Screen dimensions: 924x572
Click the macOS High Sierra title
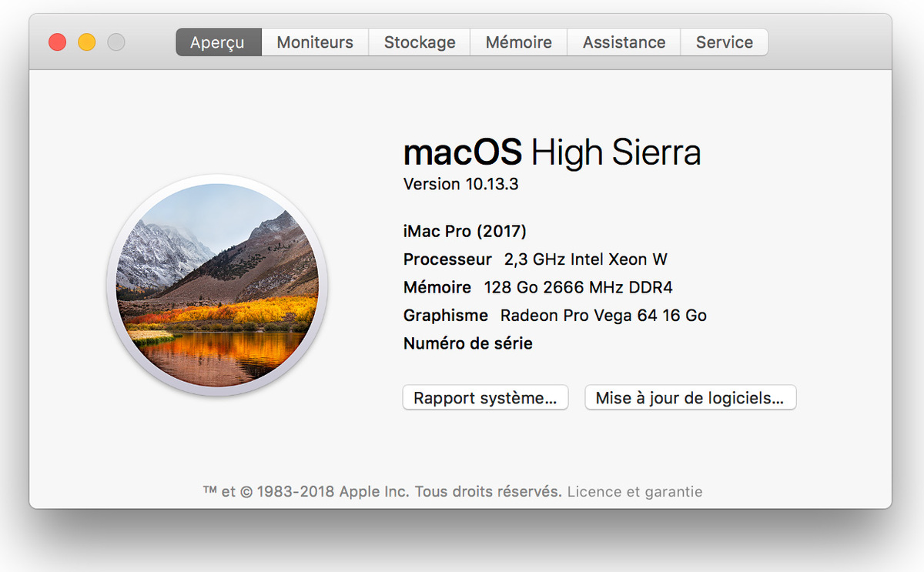[552, 152]
